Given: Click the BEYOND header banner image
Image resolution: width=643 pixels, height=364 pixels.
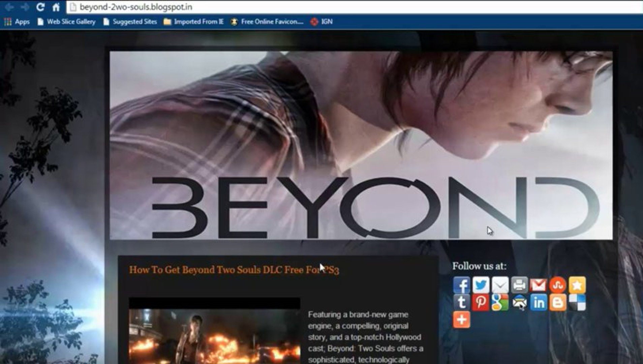Looking at the screenshot, I should click(x=361, y=145).
